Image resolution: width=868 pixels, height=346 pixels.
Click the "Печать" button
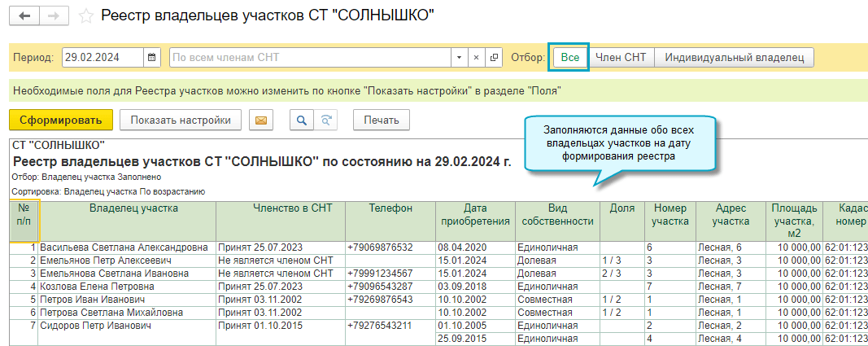coord(382,120)
